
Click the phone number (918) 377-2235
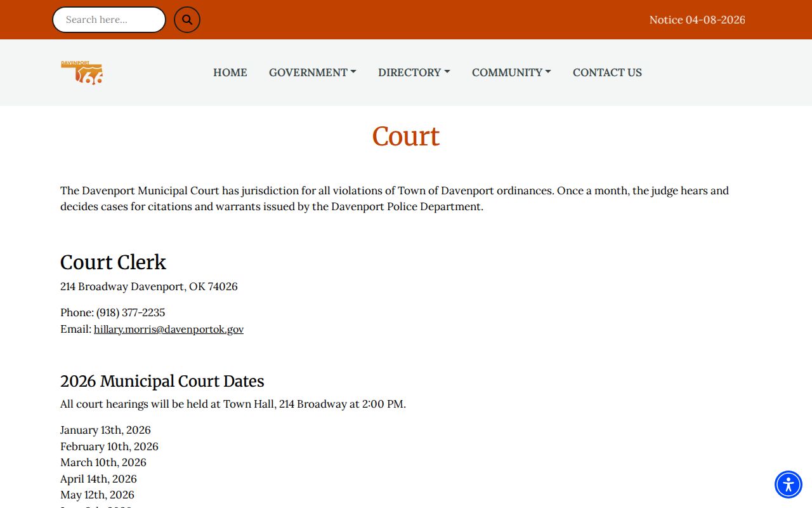(x=131, y=312)
